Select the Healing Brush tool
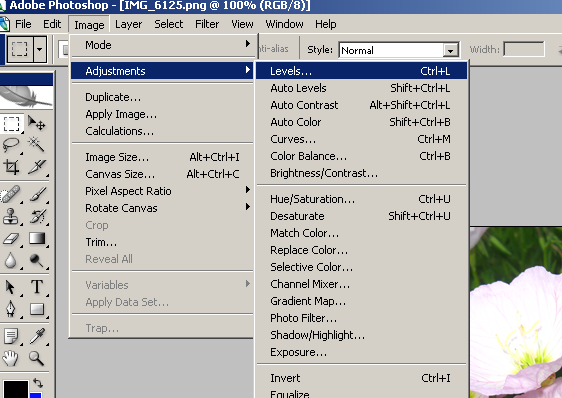562x398 pixels. [10, 194]
